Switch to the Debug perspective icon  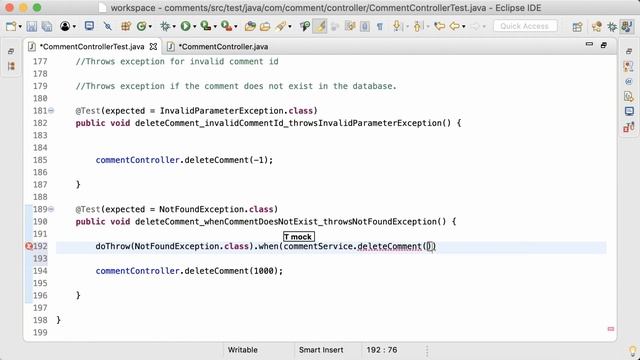point(612,27)
